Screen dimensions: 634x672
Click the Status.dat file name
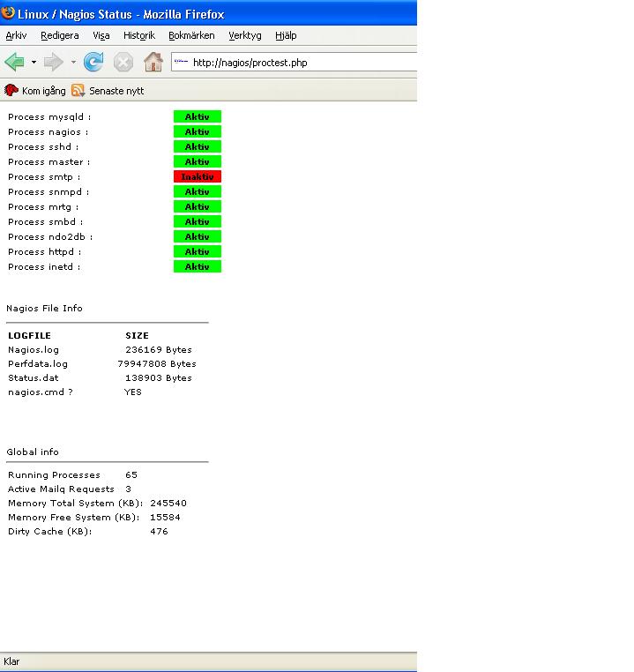click(33, 378)
